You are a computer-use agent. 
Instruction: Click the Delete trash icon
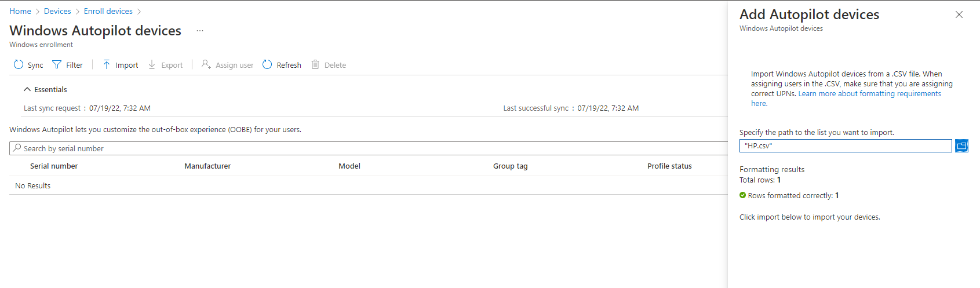315,64
